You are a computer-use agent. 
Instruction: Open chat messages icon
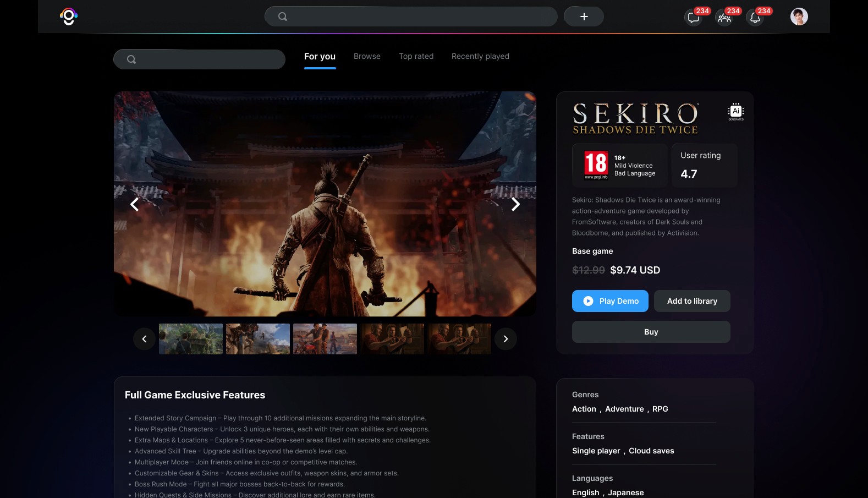click(x=694, y=18)
